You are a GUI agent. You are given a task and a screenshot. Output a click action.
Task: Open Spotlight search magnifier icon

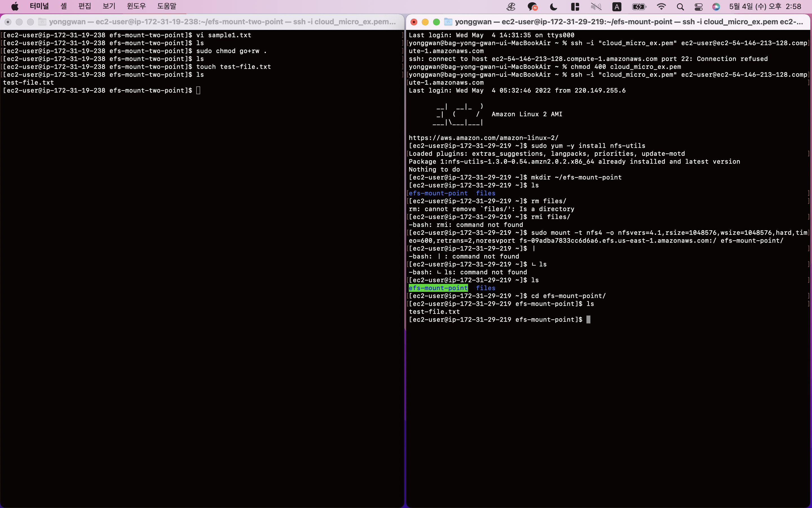(680, 6)
